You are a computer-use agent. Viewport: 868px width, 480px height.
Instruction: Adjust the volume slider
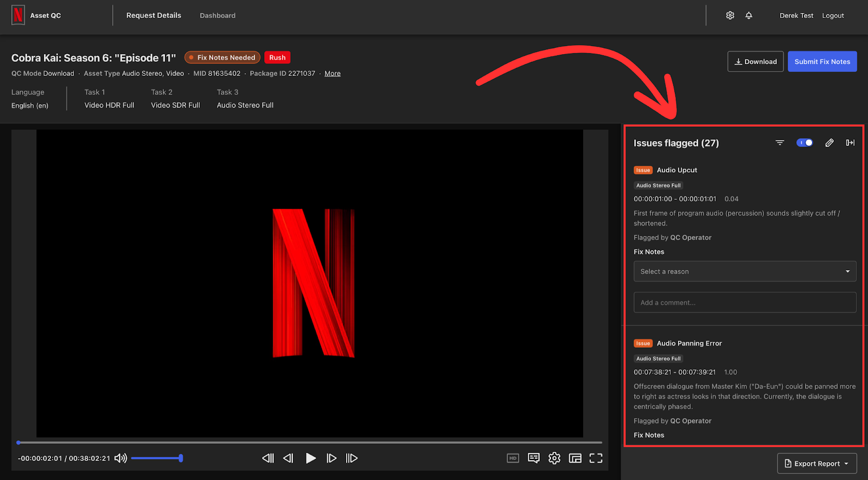157,458
